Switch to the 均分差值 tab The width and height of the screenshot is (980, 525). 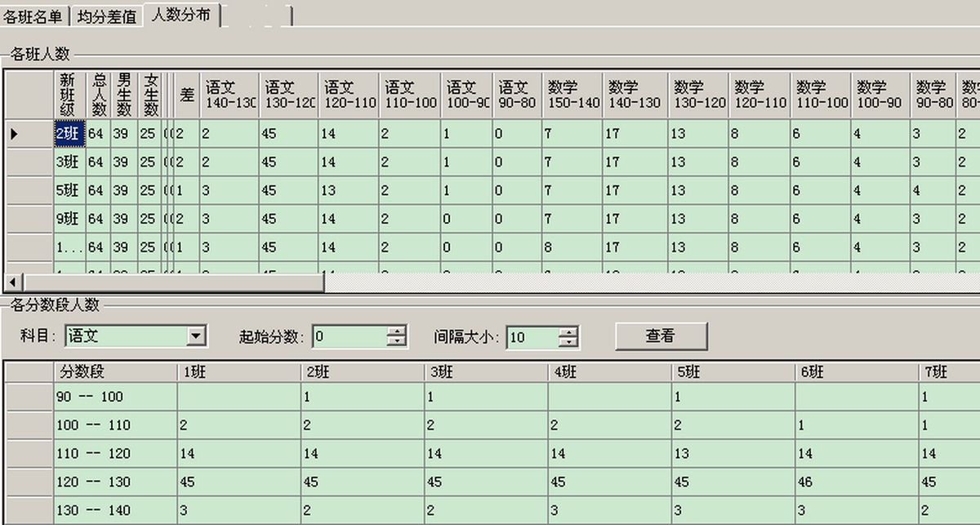coord(107,16)
